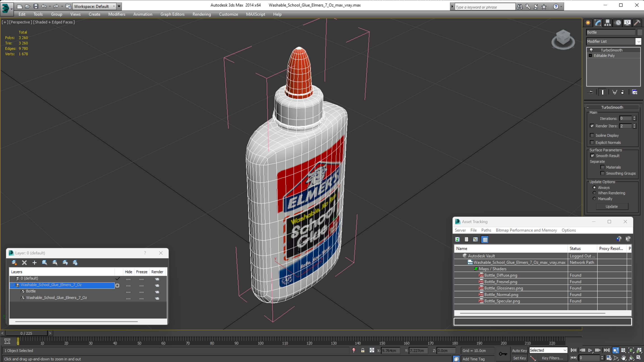Image resolution: width=644 pixels, height=362 pixels.
Task: Open the MAXScript menu
Action: (x=256, y=14)
